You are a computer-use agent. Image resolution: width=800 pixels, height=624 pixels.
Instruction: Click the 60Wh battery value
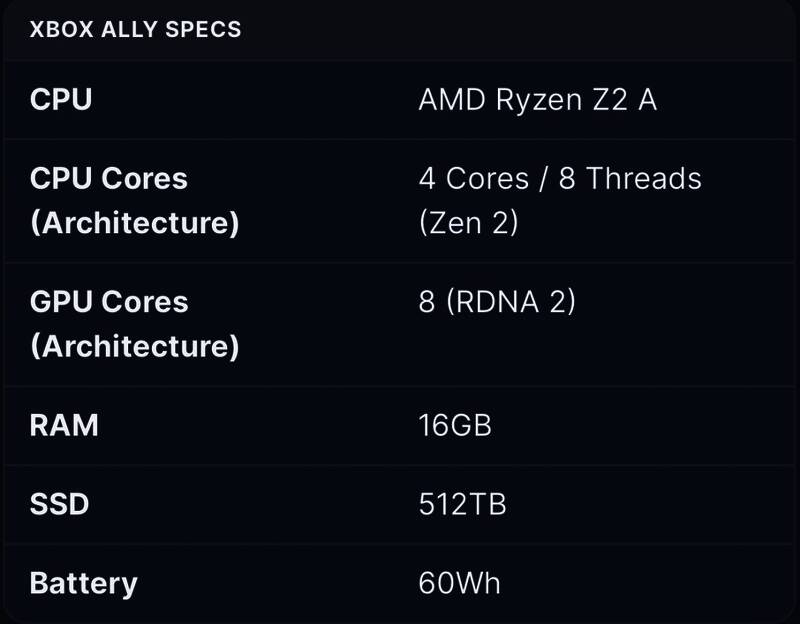point(459,583)
